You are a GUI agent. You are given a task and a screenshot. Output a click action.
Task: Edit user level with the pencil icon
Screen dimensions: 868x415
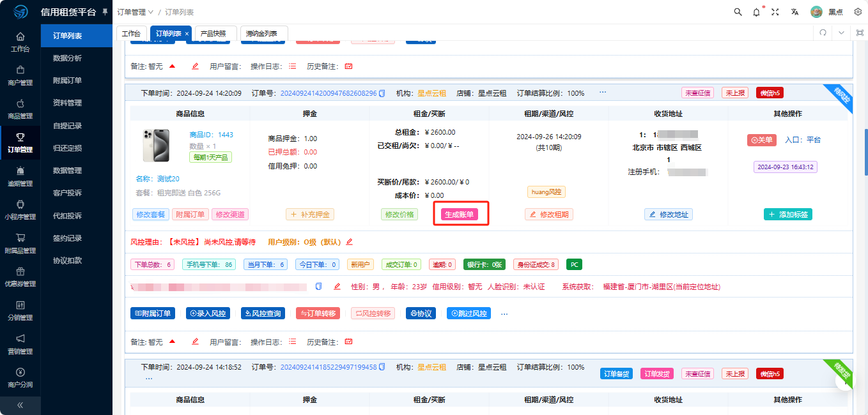(349, 242)
